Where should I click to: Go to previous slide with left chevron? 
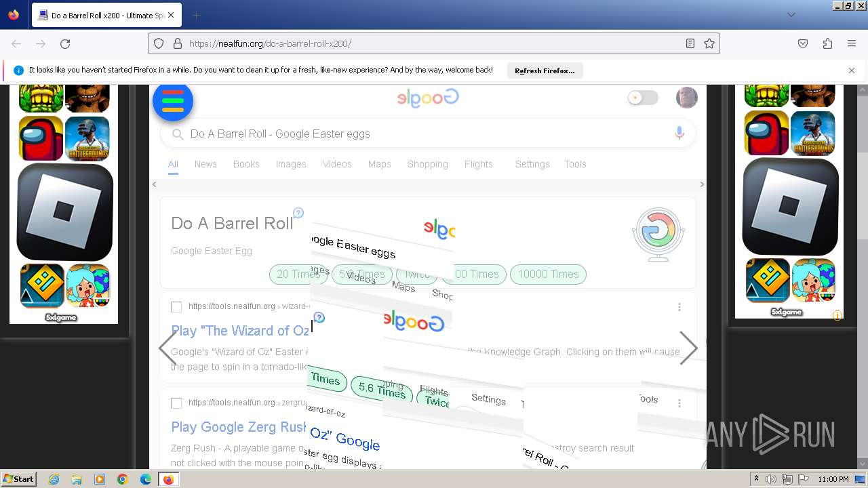coord(167,348)
